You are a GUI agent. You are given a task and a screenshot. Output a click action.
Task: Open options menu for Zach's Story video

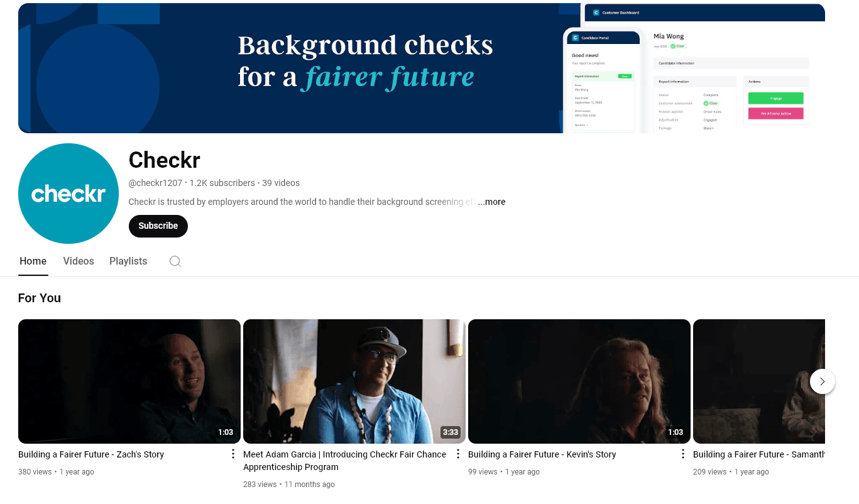[x=233, y=454]
